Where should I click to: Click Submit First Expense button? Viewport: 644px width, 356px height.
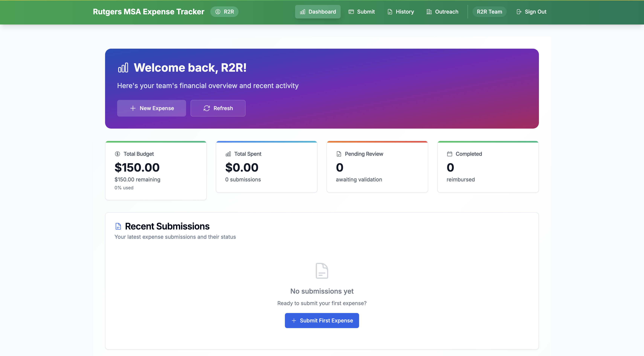[322, 320]
